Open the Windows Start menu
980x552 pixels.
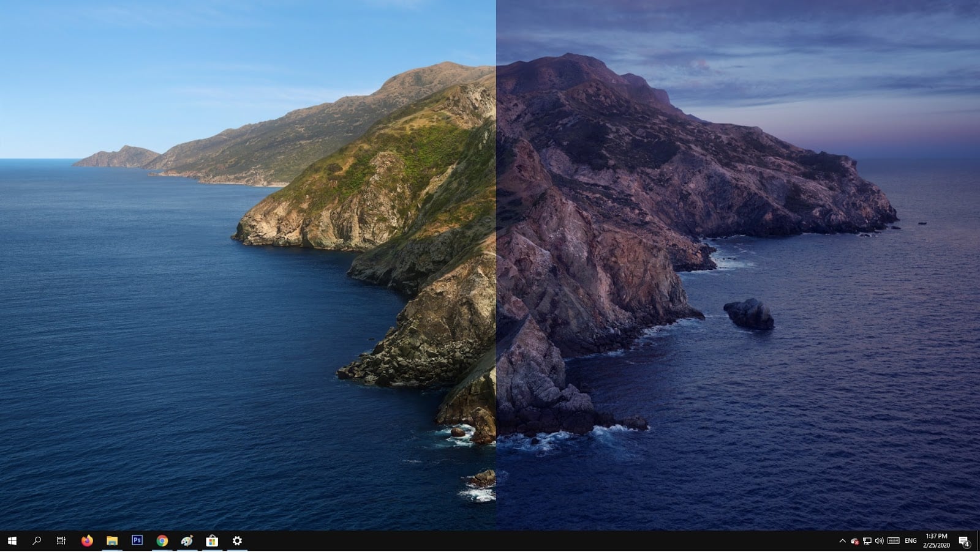[x=12, y=540]
